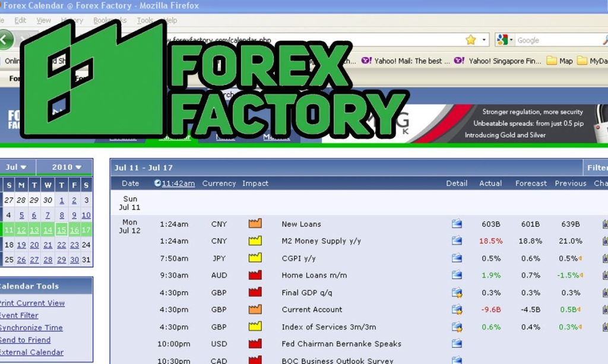Click clock icon beside 11:42am timestamp
Screen dimensions: 608x364
click(157, 183)
